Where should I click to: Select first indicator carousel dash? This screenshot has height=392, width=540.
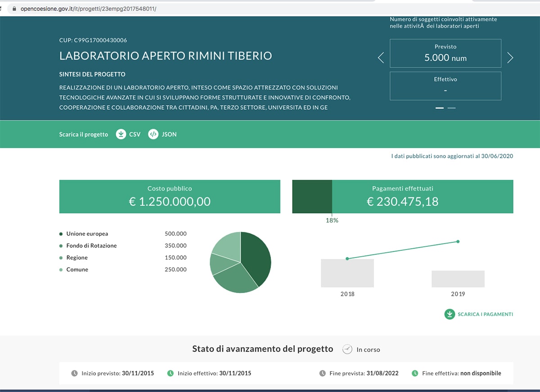[x=440, y=108]
